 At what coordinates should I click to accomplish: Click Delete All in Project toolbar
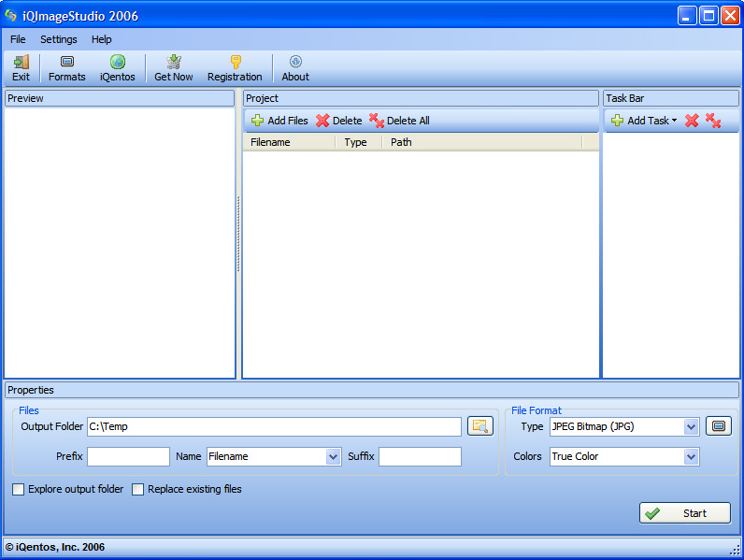pos(399,121)
